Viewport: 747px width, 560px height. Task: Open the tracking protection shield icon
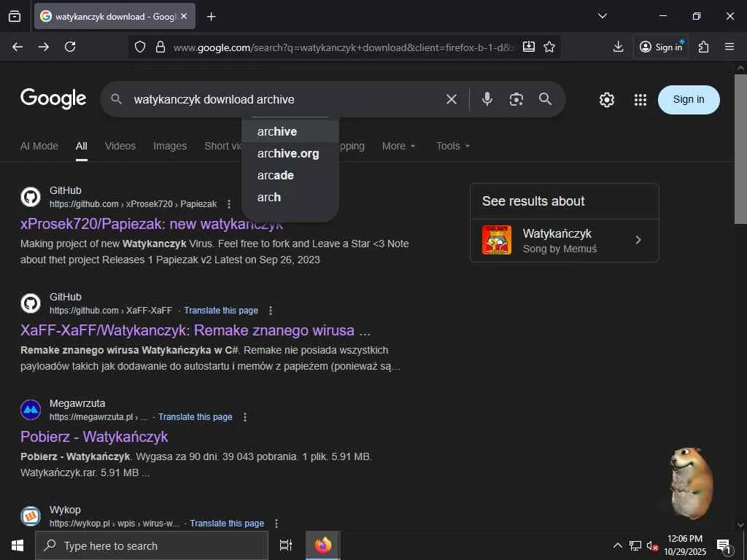(x=139, y=47)
